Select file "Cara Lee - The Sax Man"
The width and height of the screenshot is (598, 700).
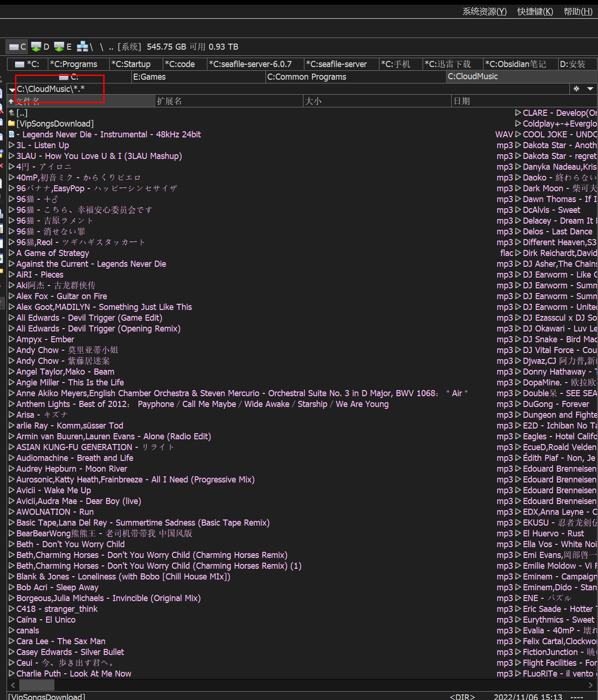click(61, 641)
